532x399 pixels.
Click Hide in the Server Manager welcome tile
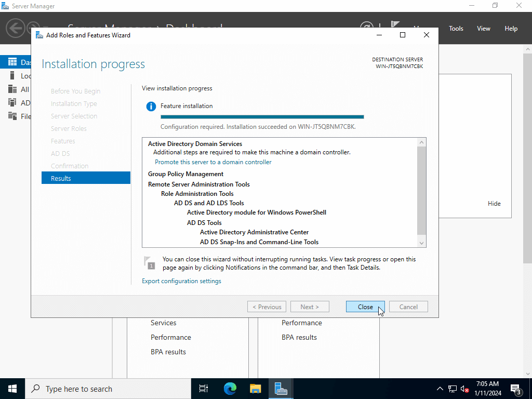[494, 204]
